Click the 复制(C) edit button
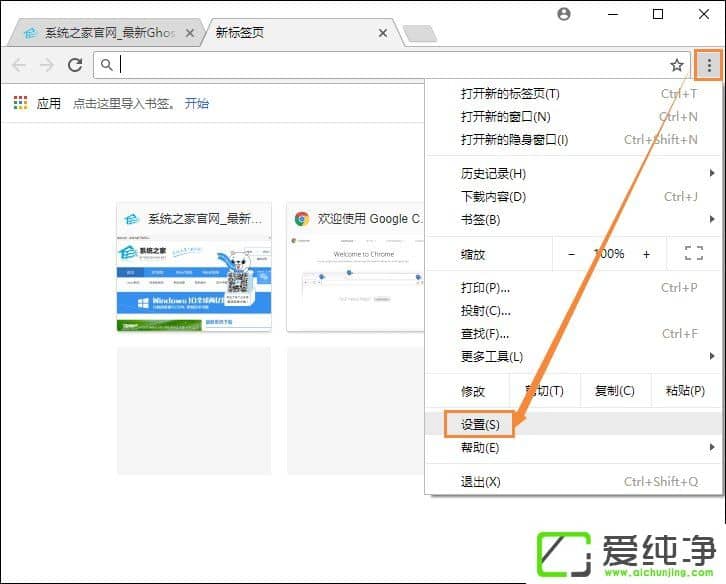Viewport: 726px width, 584px height. [x=615, y=391]
